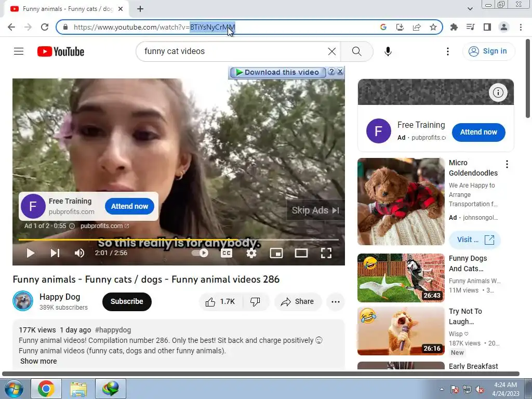Click the install/download page icon in address bar
Image resolution: width=532 pixels, height=399 pixels.
coord(400,27)
